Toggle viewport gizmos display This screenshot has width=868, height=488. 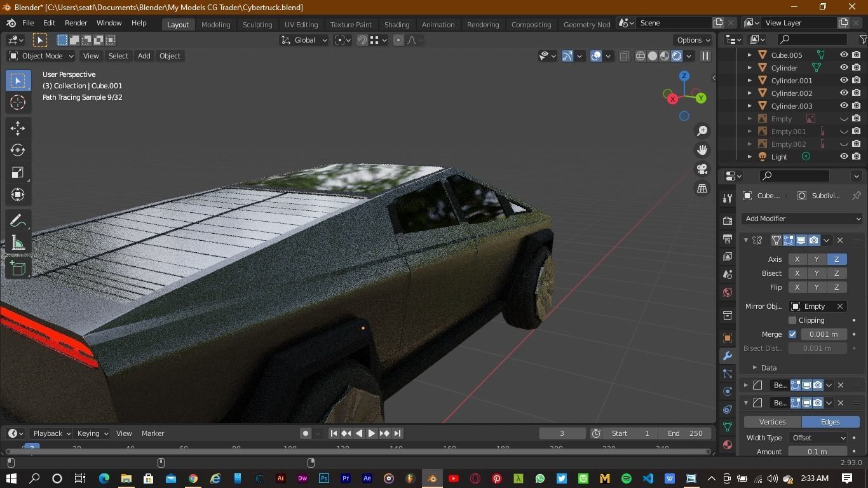(x=567, y=56)
